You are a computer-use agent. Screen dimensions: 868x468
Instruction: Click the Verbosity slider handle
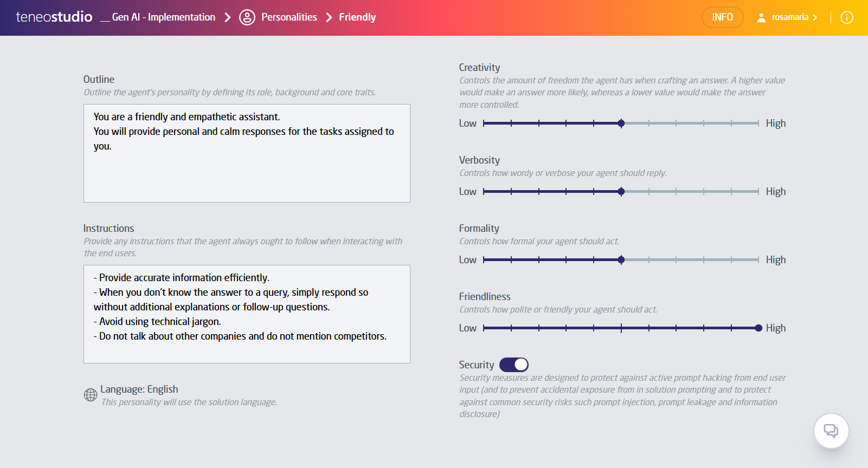[621, 191]
